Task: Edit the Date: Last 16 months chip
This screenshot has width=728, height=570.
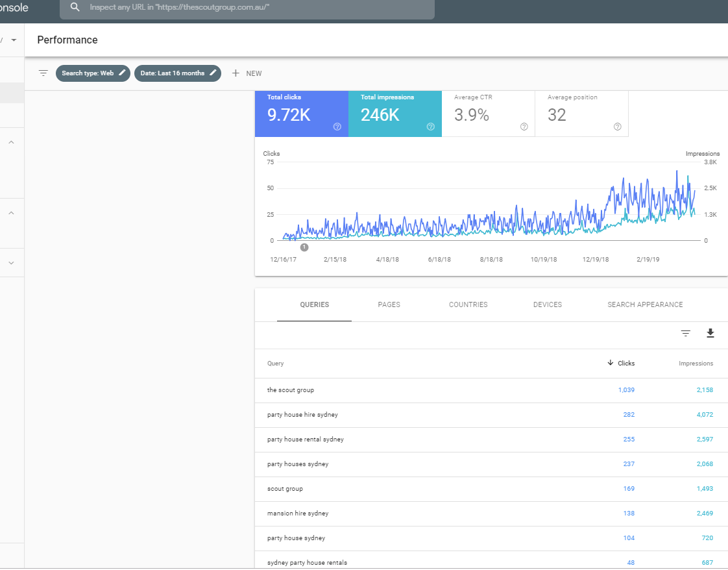Action: tap(177, 73)
